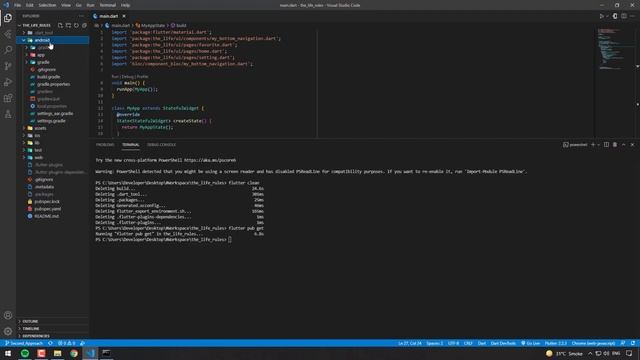
Task: Run the Dart file with play button
Action: point(601,16)
